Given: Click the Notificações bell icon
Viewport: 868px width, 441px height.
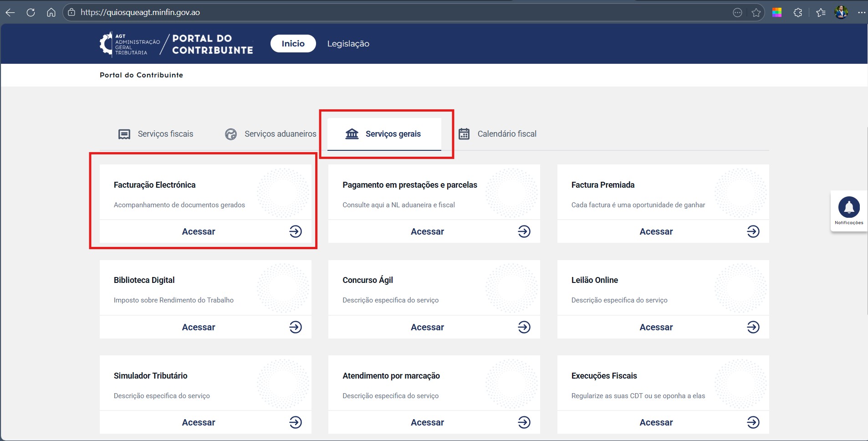Looking at the screenshot, I should click(849, 208).
